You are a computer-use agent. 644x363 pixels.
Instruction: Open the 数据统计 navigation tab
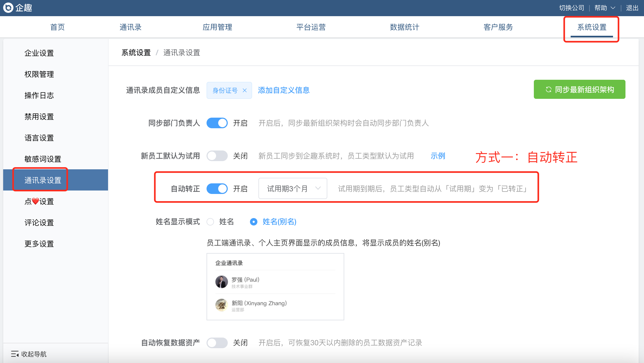[404, 27]
